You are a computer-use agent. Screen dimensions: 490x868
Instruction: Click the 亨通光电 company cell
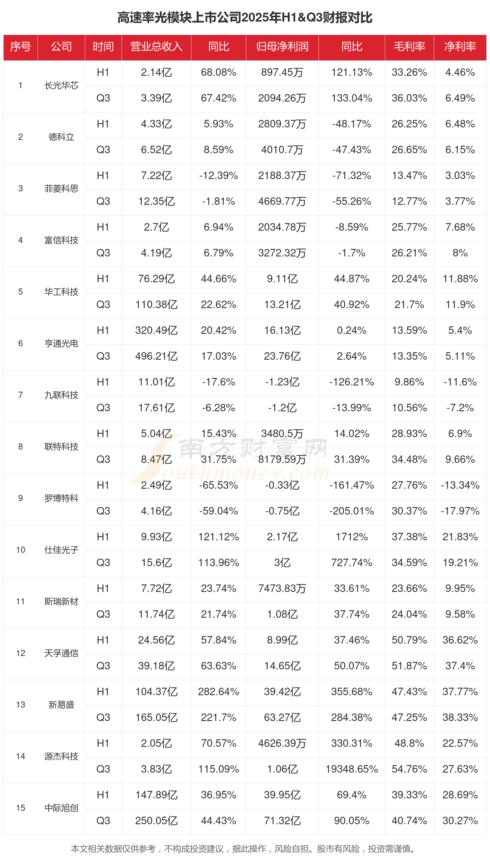pos(61,343)
